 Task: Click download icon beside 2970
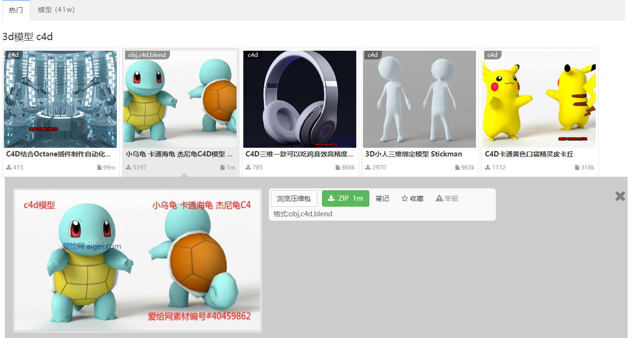(368, 168)
